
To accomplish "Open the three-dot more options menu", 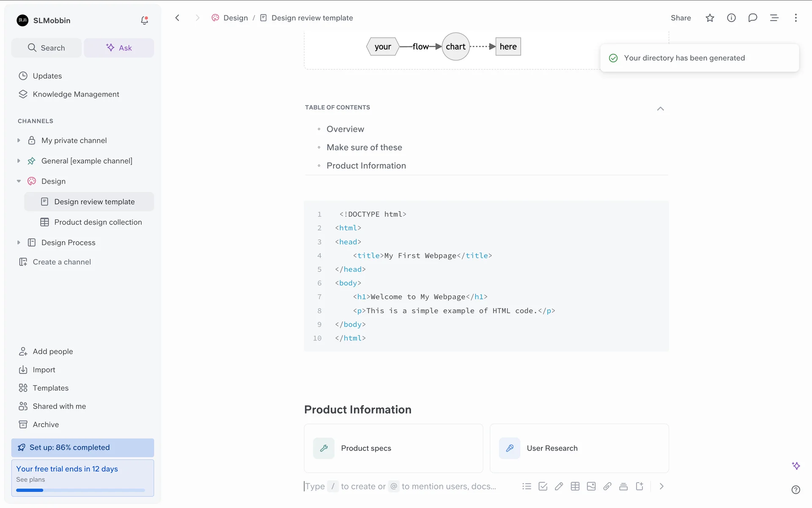I will (x=796, y=18).
